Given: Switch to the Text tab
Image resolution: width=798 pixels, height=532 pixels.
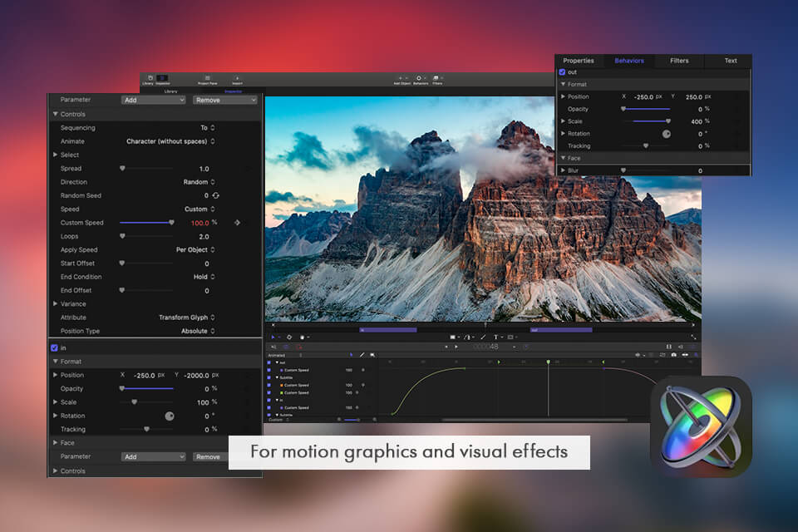Looking at the screenshot, I should (731, 61).
